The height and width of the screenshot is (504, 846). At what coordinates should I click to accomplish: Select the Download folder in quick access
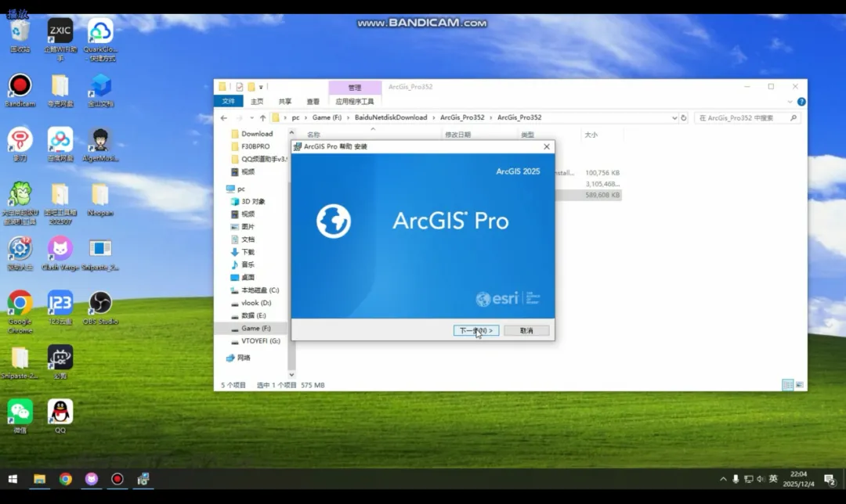[x=252, y=134]
